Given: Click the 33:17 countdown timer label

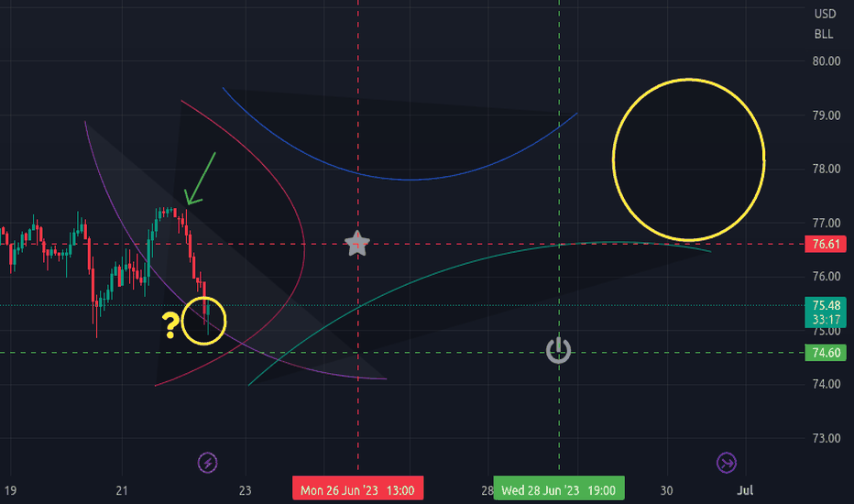Looking at the screenshot, I should click(826, 320).
